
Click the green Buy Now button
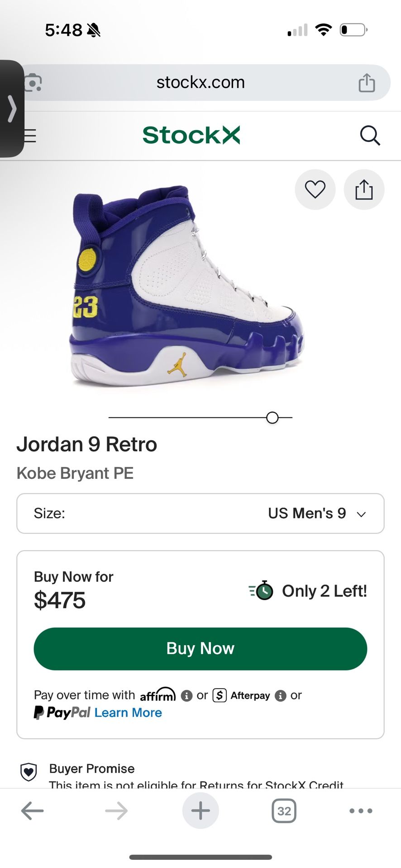point(200,649)
